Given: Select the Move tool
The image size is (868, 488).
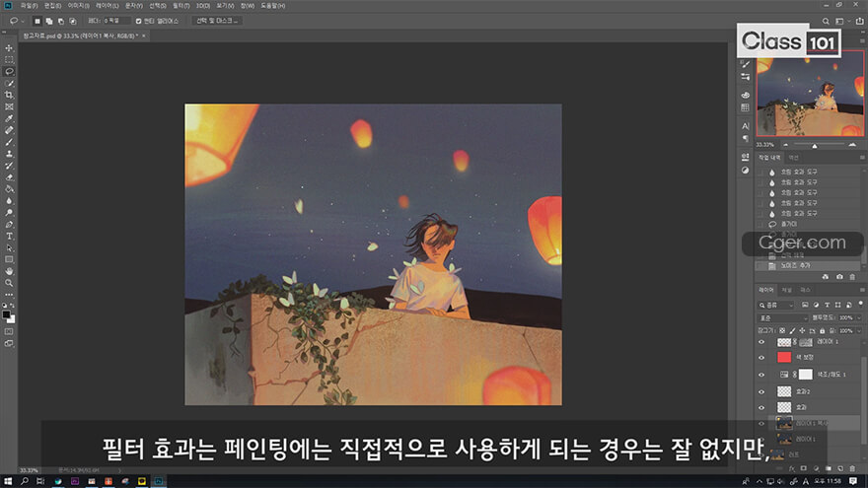Looking at the screenshot, I should 9,48.
